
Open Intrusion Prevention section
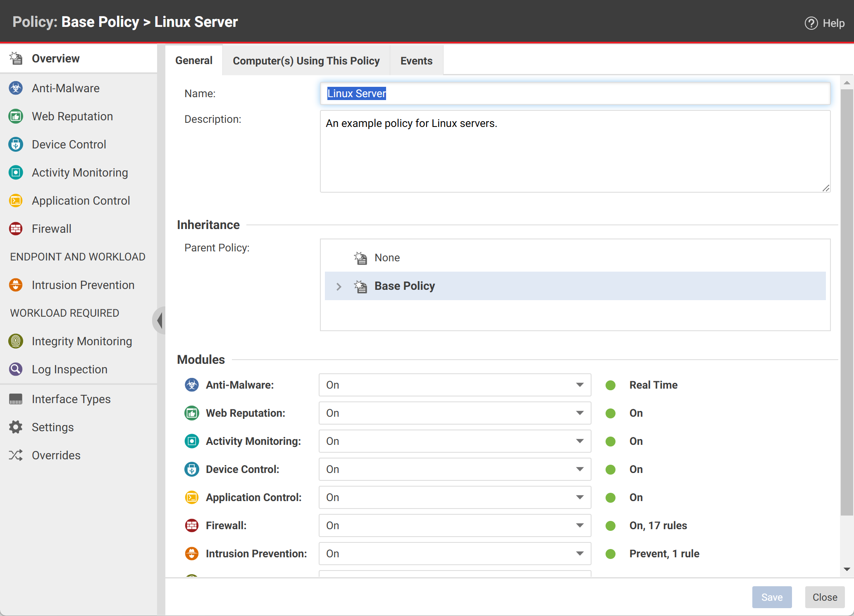(79, 285)
